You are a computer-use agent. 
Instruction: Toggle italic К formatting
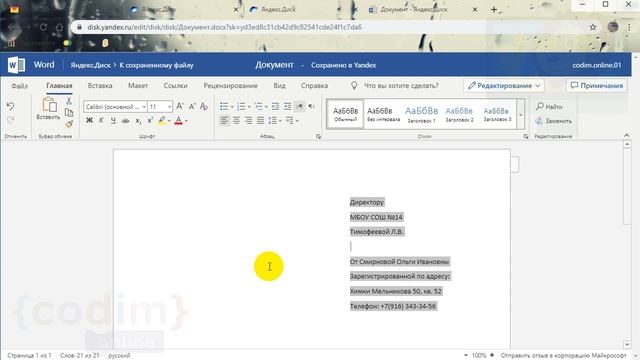[x=101, y=120]
